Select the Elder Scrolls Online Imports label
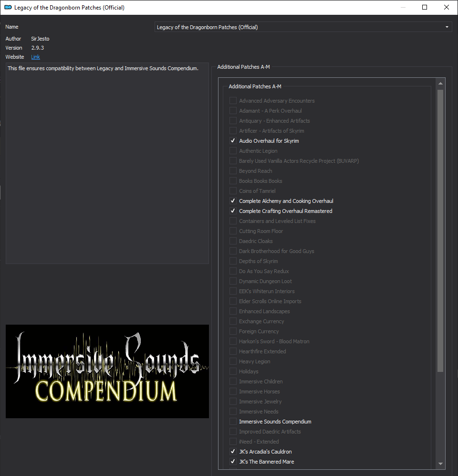 pos(270,301)
